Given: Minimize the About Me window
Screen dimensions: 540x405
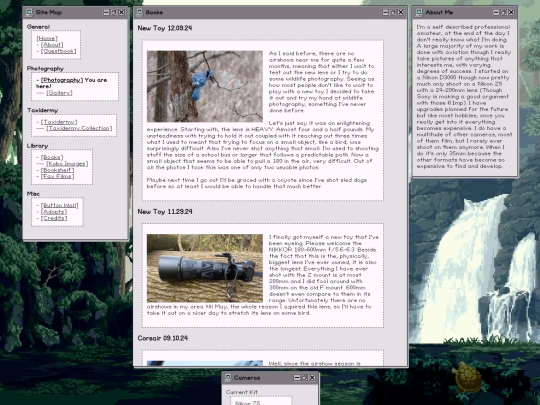Looking at the screenshot, I should pos(496,12).
